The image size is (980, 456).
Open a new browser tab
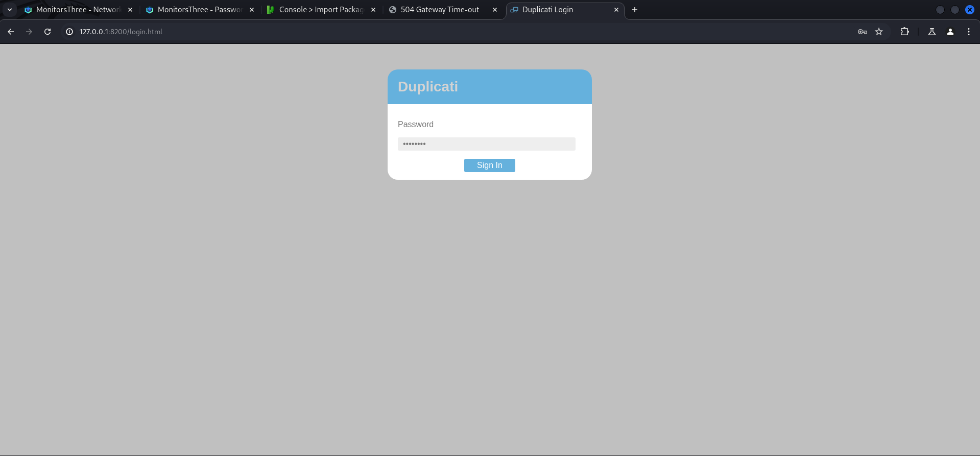[x=634, y=10]
